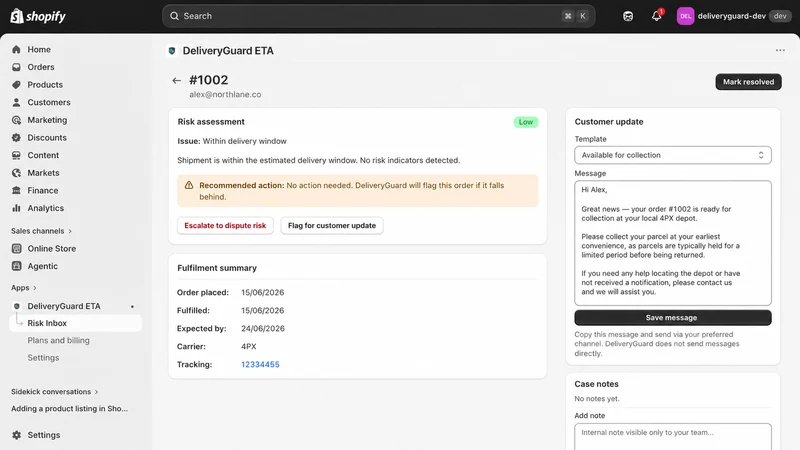Click the Shopify logo
The height and width of the screenshot is (450, 800).
click(x=38, y=16)
